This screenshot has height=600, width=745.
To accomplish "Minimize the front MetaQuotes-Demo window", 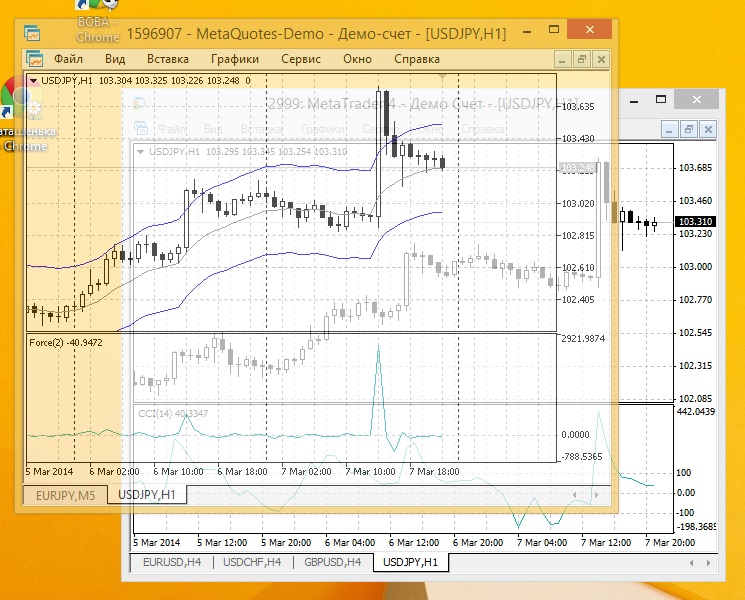I will point(526,31).
